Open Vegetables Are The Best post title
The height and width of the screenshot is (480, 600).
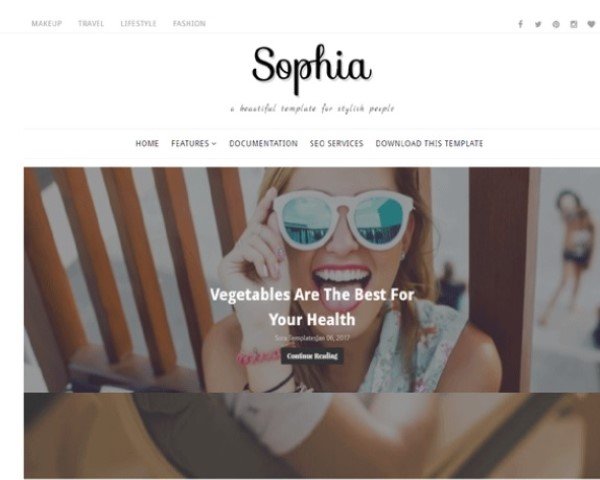point(312,307)
